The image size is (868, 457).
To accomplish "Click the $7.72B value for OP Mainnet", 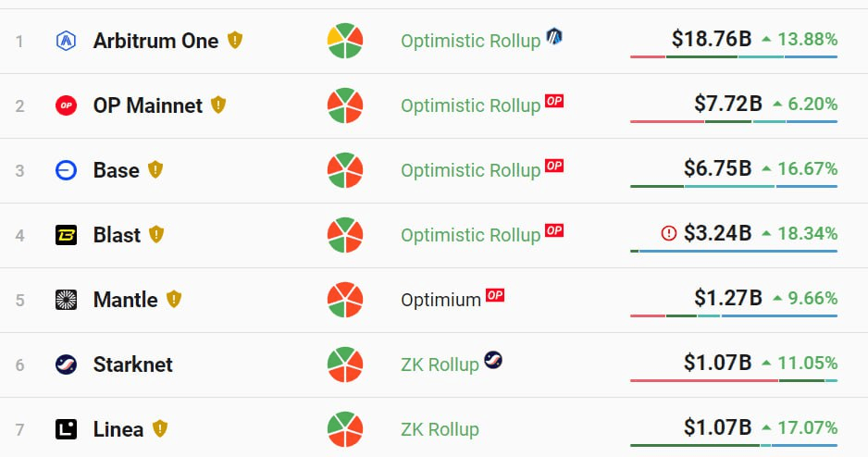I will [x=727, y=104].
